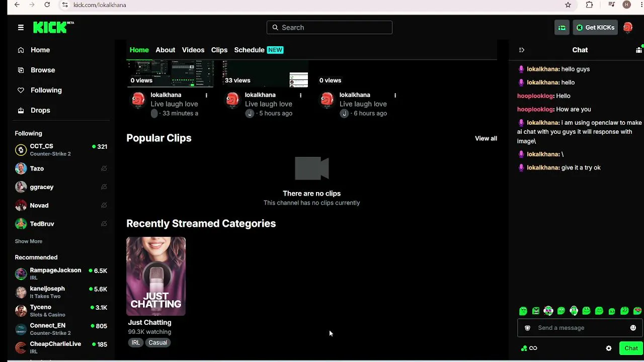Collapse the chat panel
The image size is (644, 362).
coord(522,50)
